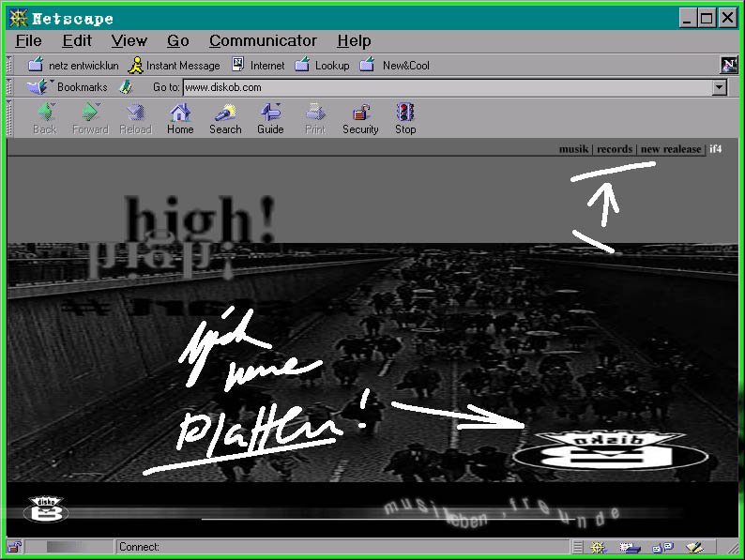Screen dimensions: 745x560
Task: Open the View menu
Action: [x=129, y=40]
